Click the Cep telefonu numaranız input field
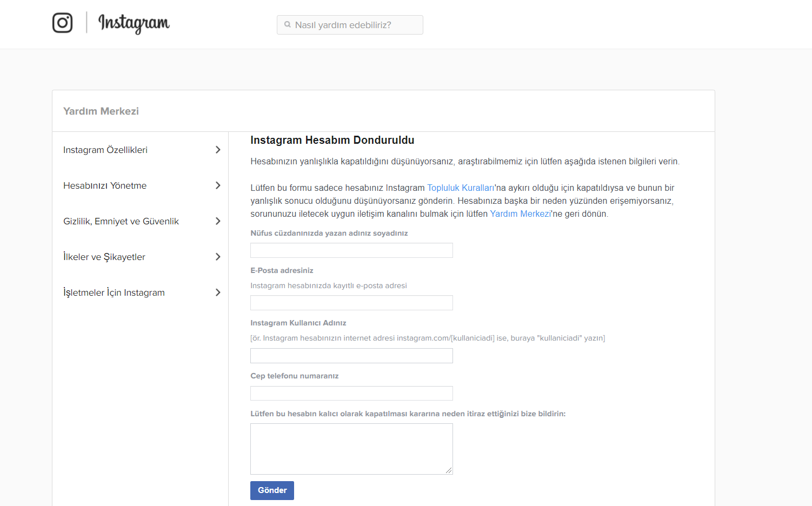Viewport: 812px width, 506px height. (351, 393)
